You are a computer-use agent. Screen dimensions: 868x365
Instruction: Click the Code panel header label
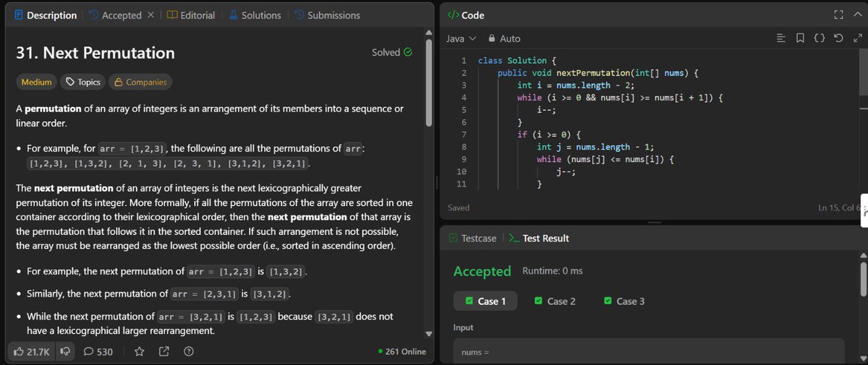coord(466,15)
